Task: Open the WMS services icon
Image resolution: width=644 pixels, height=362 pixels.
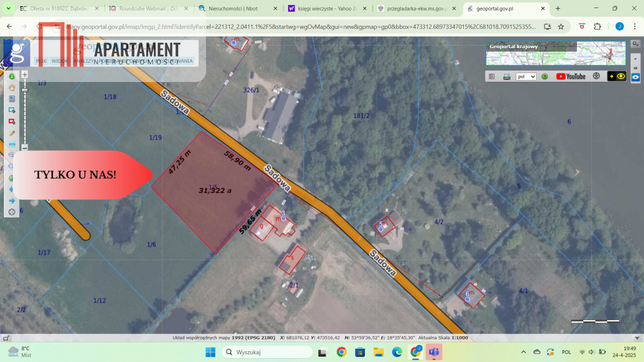Action: [507, 77]
